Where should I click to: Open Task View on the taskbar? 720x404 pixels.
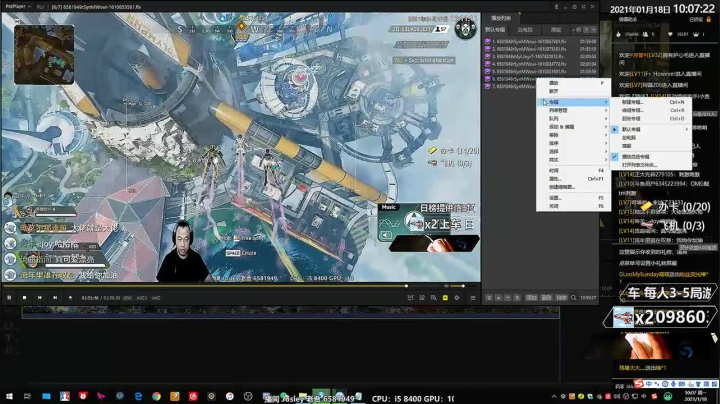pyautogui.click(x=27, y=396)
